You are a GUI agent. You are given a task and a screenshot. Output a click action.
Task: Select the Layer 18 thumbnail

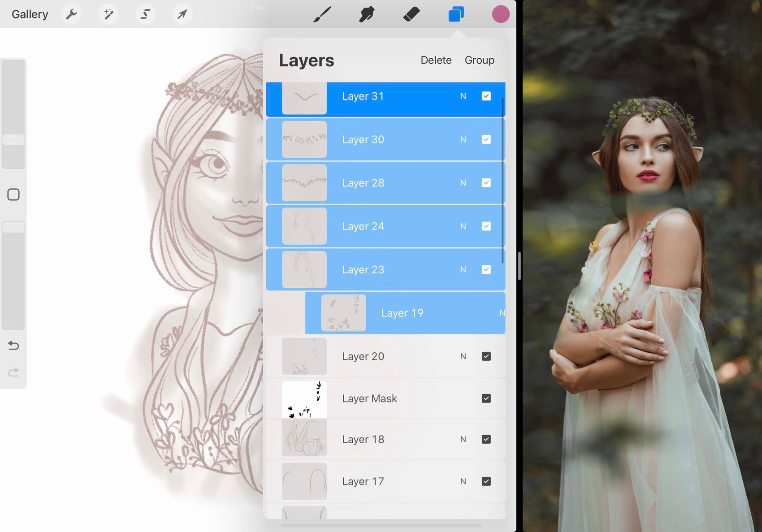(304, 438)
